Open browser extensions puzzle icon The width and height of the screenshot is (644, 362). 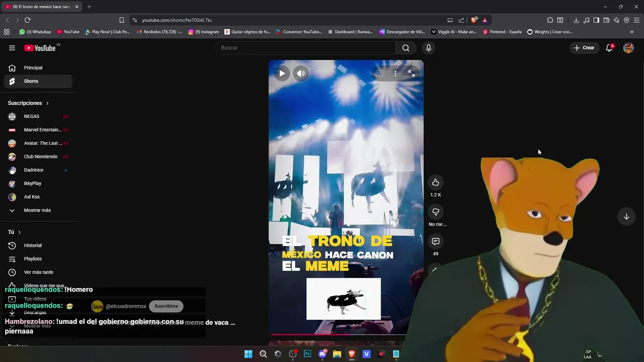tap(550, 20)
